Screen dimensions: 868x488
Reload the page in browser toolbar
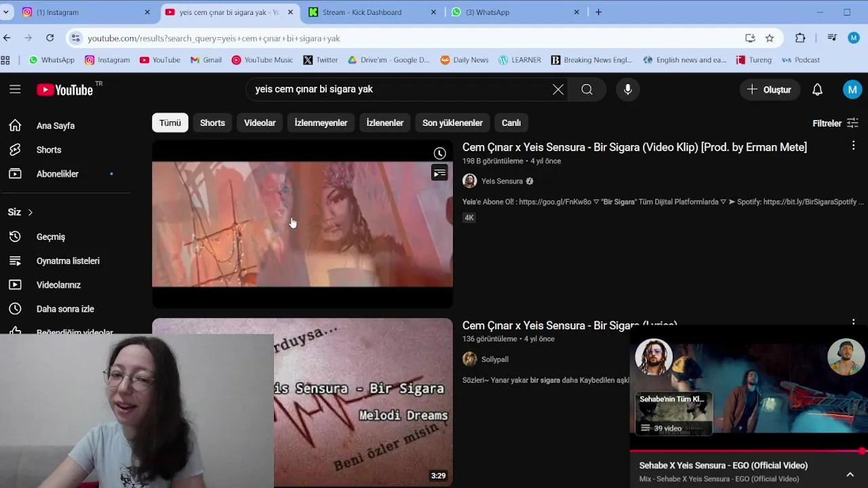(50, 38)
